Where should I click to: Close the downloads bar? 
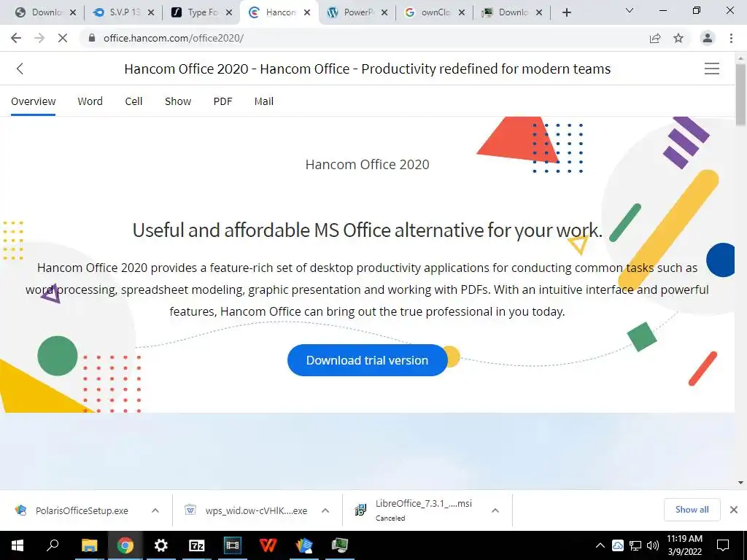point(734,510)
